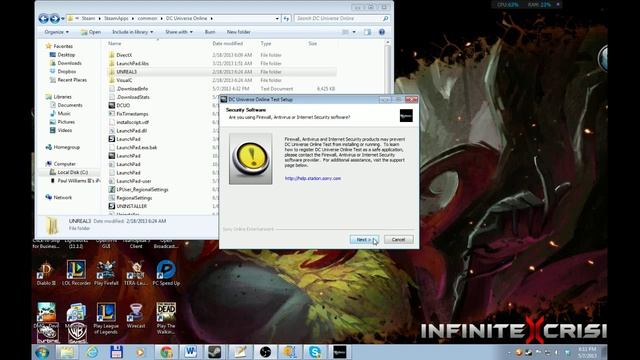640x360 pixels.
Task: Select the .DownloadInfo file
Action: coord(132,89)
